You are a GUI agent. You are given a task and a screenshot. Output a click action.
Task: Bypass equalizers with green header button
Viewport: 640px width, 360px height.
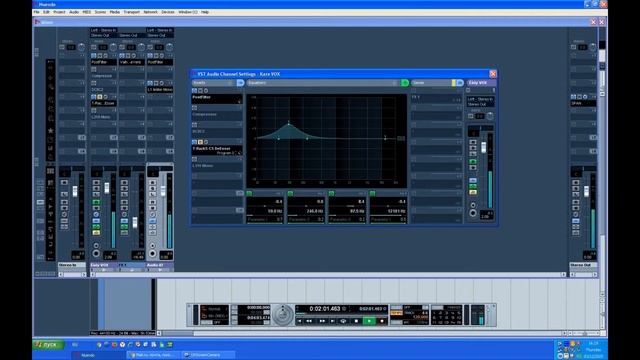click(404, 83)
